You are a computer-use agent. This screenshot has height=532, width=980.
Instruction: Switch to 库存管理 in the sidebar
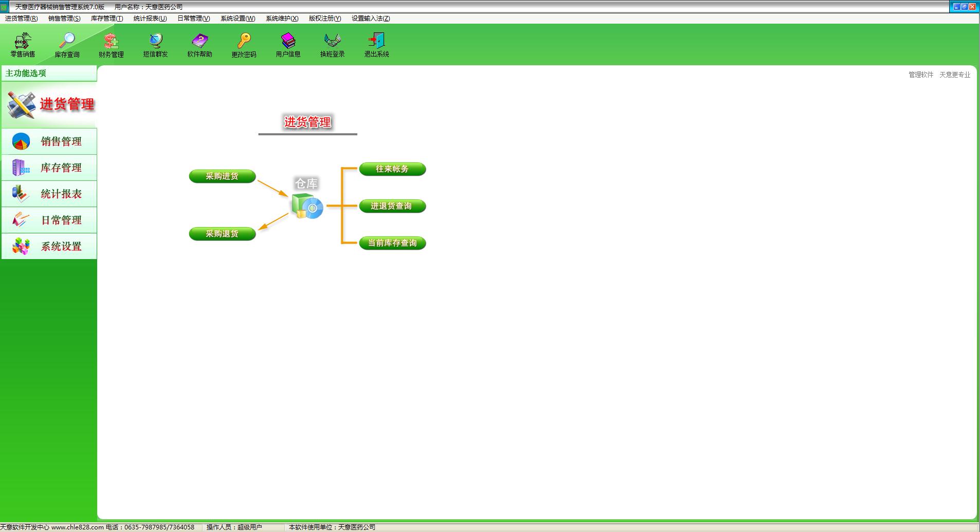(x=49, y=168)
